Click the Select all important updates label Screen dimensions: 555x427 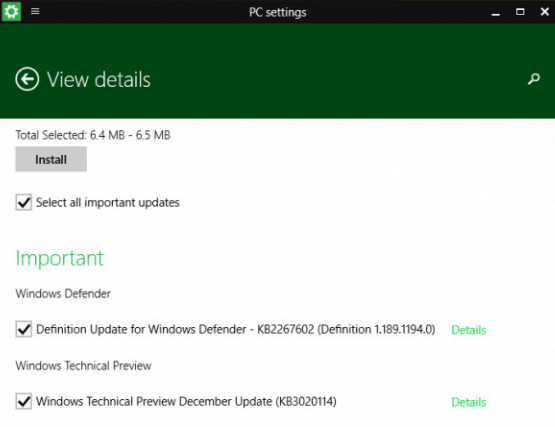(x=108, y=203)
